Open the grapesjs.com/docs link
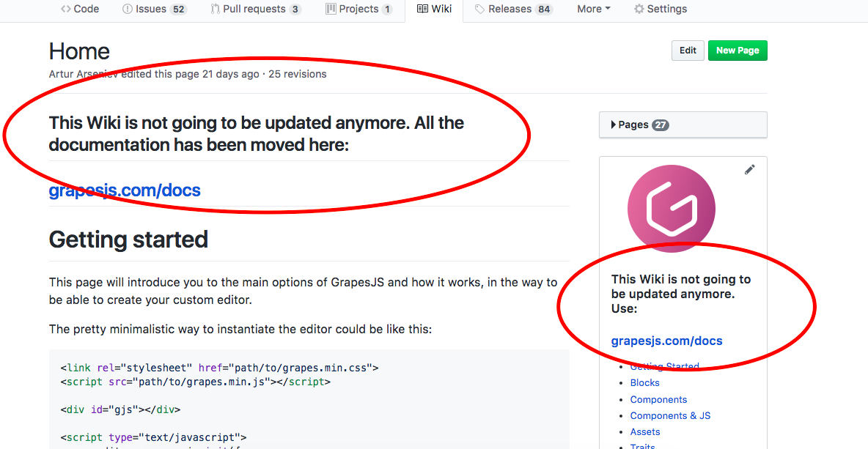The image size is (868, 449). (x=125, y=190)
